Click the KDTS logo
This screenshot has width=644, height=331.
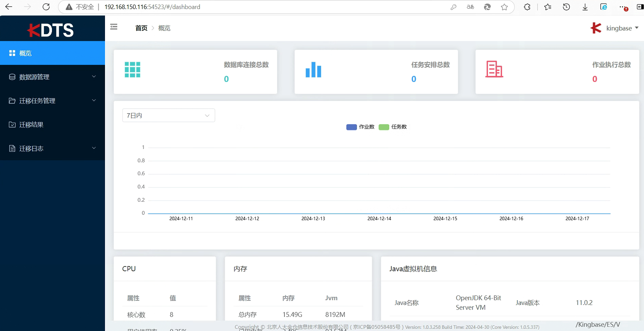(x=51, y=30)
